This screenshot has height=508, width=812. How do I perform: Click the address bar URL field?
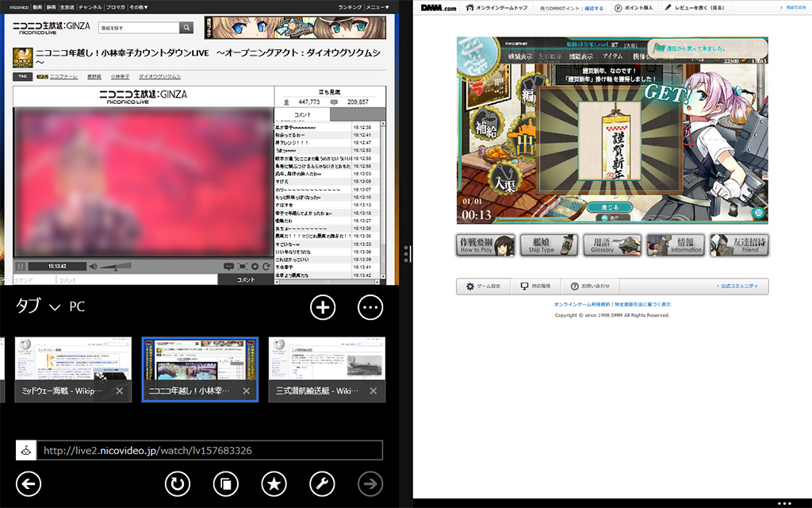pos(209,451)
